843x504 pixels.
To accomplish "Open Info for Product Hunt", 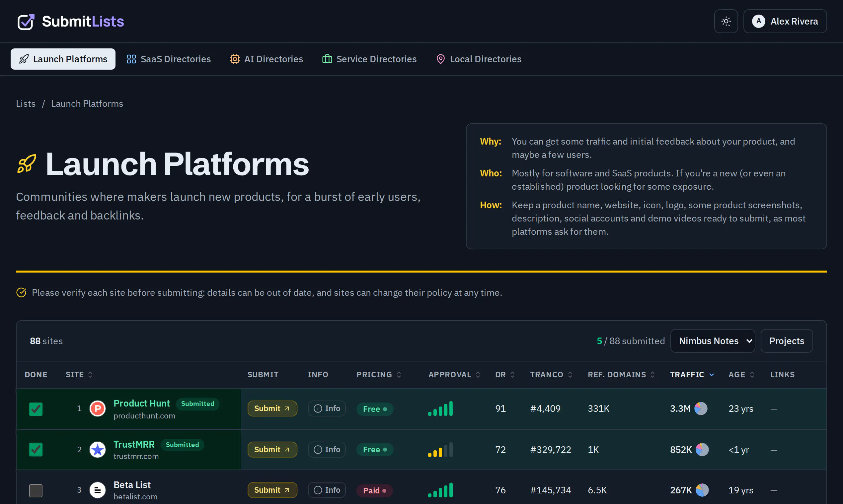I will tap(327, 409).
